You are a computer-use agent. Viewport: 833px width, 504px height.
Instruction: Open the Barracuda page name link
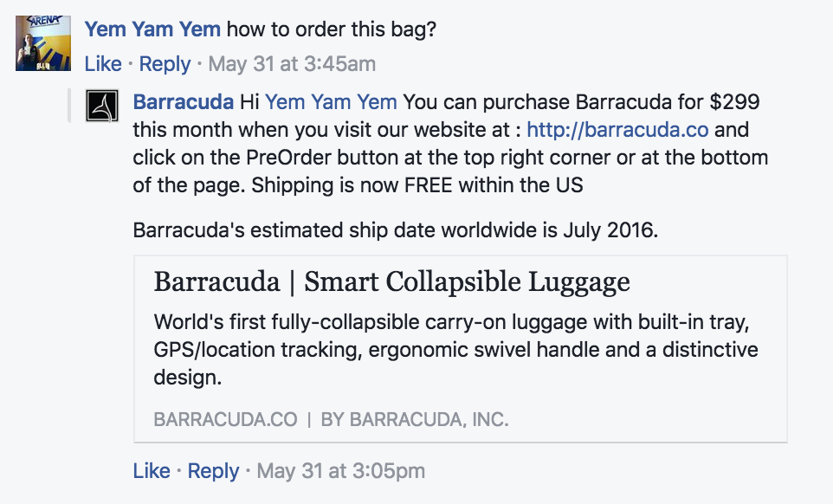coord(184,102)
